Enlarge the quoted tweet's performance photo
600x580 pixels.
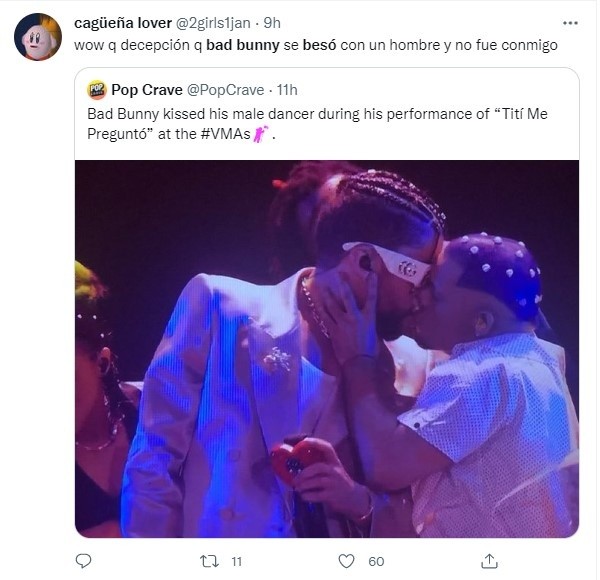(x=326, y=348)
